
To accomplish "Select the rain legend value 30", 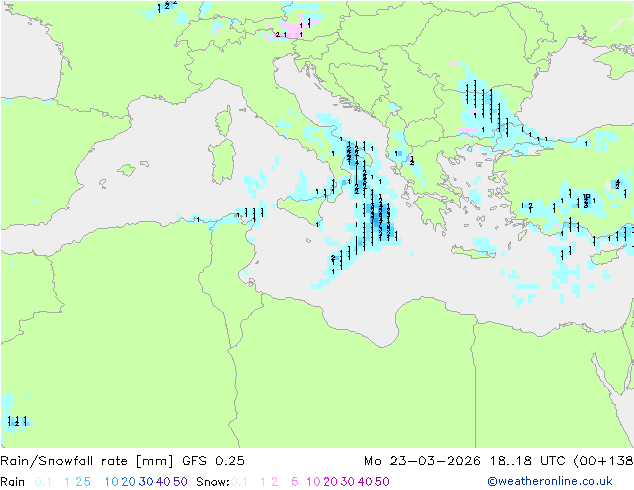I will 146,482.
